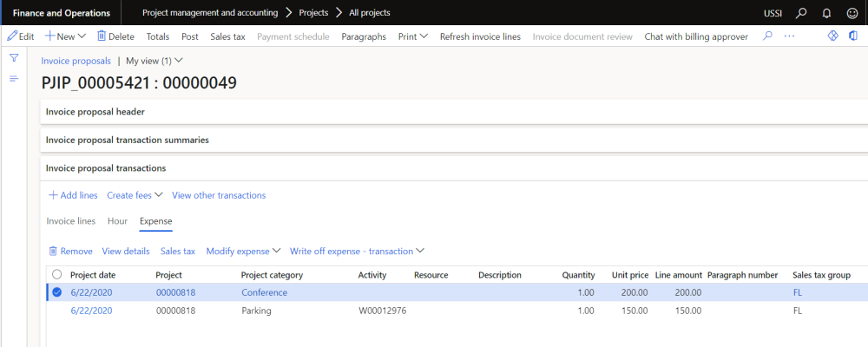Click the smiley feedback icon

coord(852,13)
